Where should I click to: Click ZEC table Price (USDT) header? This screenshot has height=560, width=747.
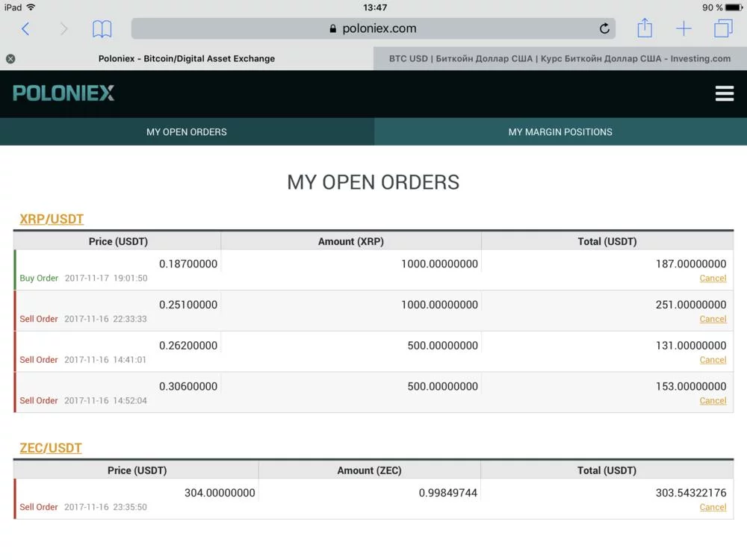click(x=137, y=470)
